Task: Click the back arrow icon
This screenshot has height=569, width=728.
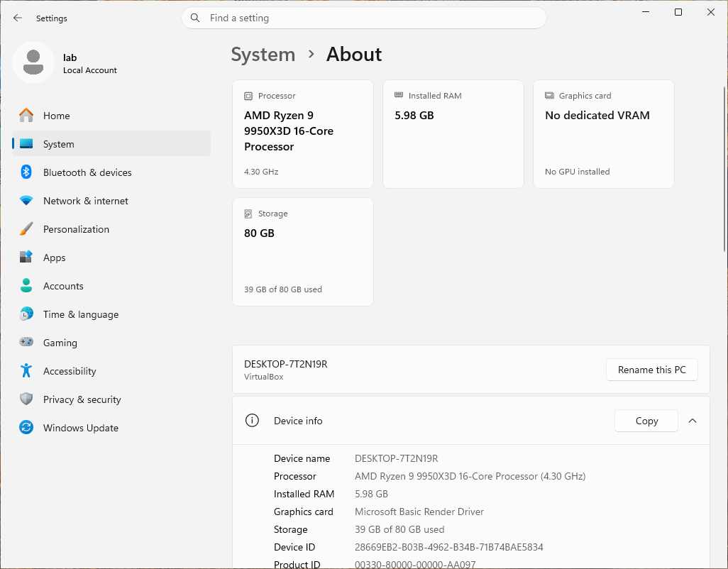Action: click(x=18, y=18)
